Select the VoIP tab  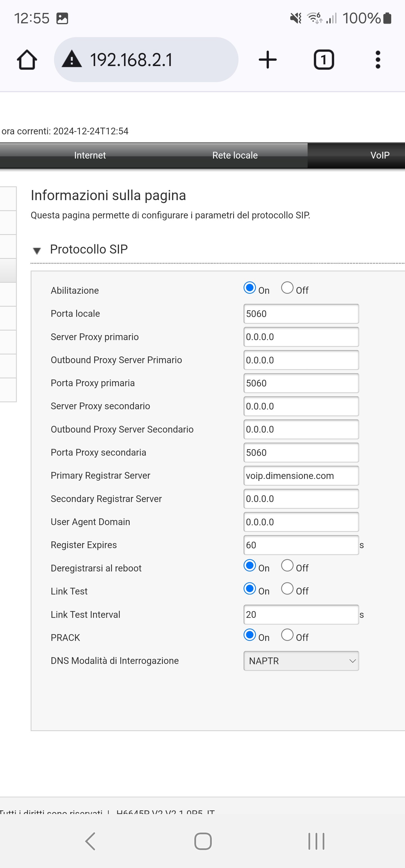point(380,155)
